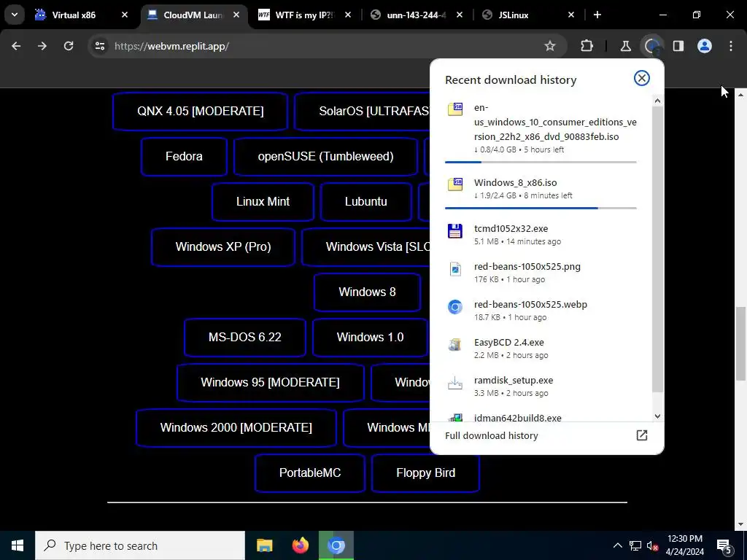
Task: Click tcmd1052x32.exe file name
Action: tap(511, 228)
